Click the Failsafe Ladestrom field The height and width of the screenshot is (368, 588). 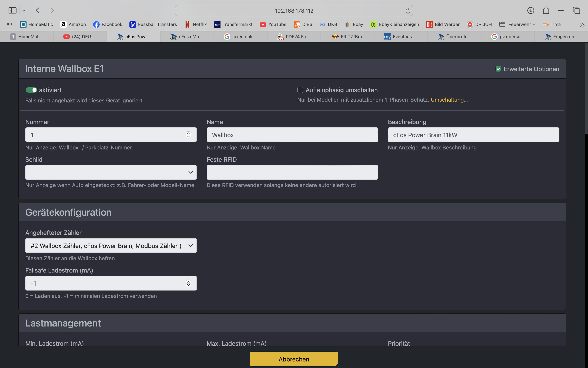coord(111,283)
